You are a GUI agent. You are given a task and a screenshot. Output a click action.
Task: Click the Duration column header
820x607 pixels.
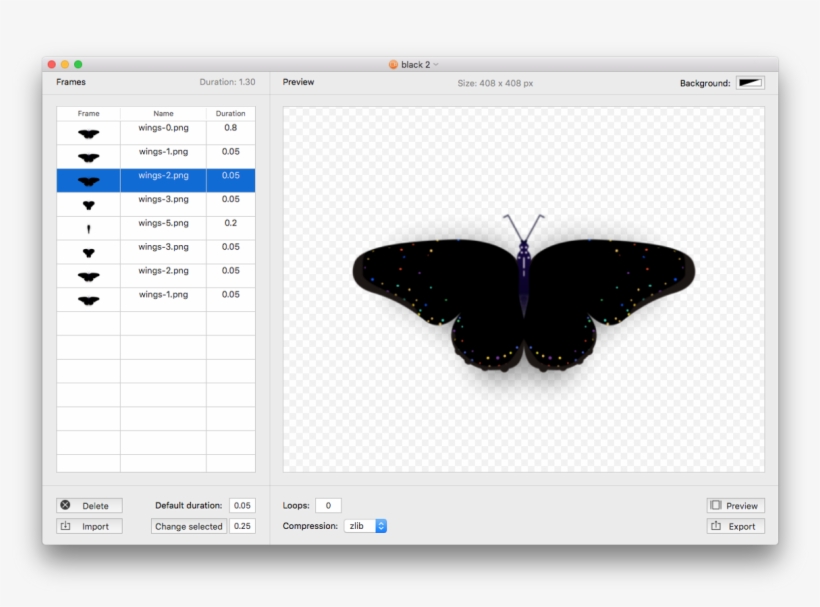(x=230, y=113)
